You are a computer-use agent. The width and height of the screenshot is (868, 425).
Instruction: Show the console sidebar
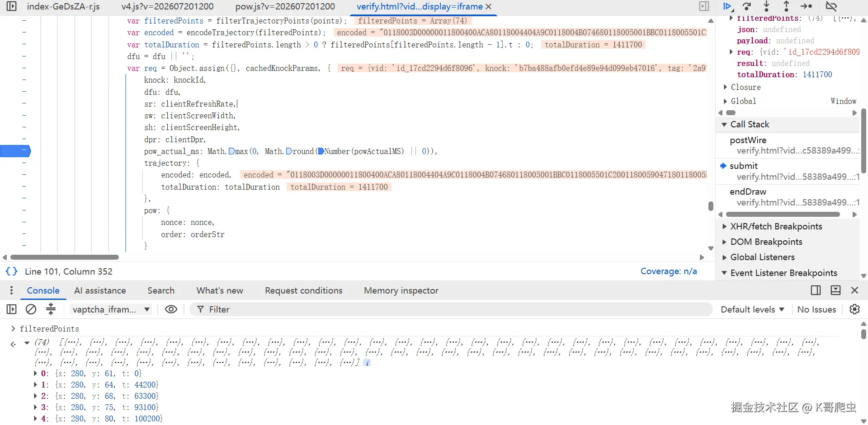tap(11, 309)
